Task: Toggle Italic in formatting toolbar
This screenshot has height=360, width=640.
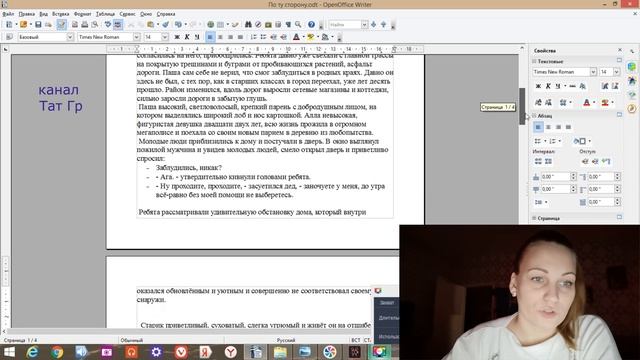Action: point(187,37)
